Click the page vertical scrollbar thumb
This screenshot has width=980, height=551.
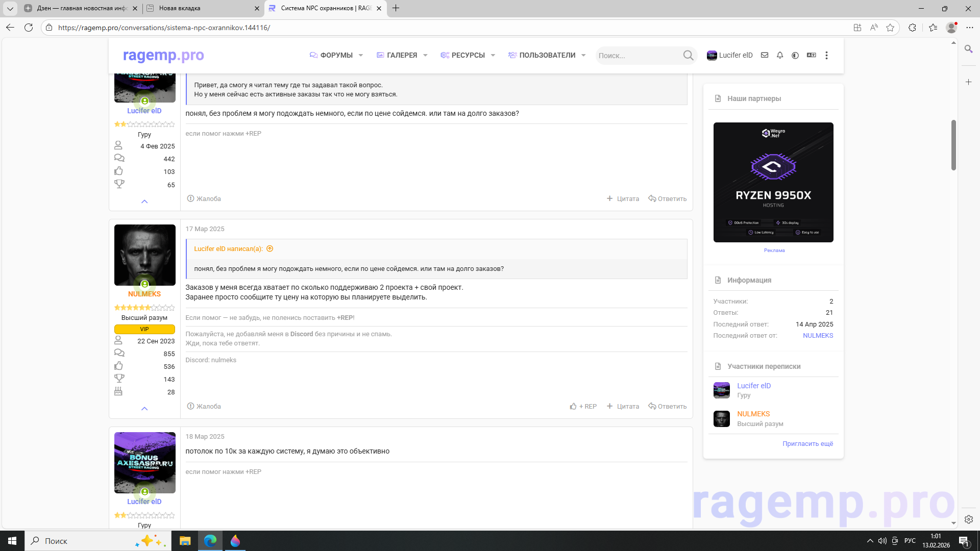pyautogui.click(x=953, y=145)
